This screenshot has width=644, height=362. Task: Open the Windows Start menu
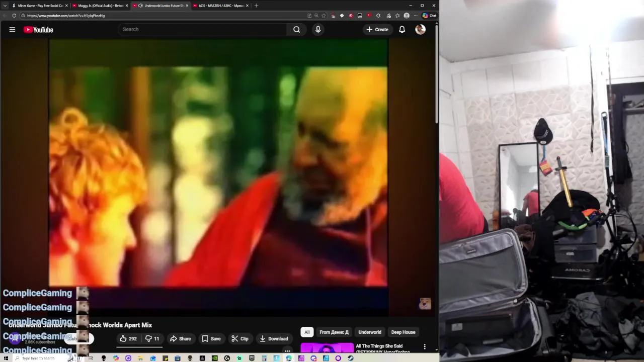pos(6,358)
